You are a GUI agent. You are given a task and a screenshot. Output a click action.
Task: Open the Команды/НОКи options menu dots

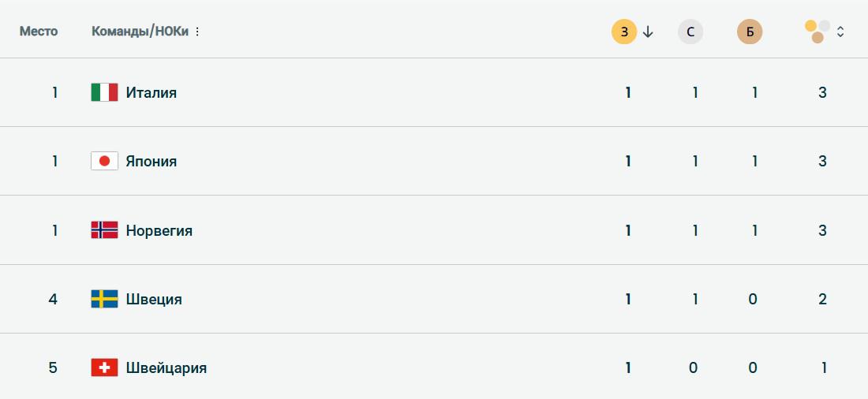[197, 32]
